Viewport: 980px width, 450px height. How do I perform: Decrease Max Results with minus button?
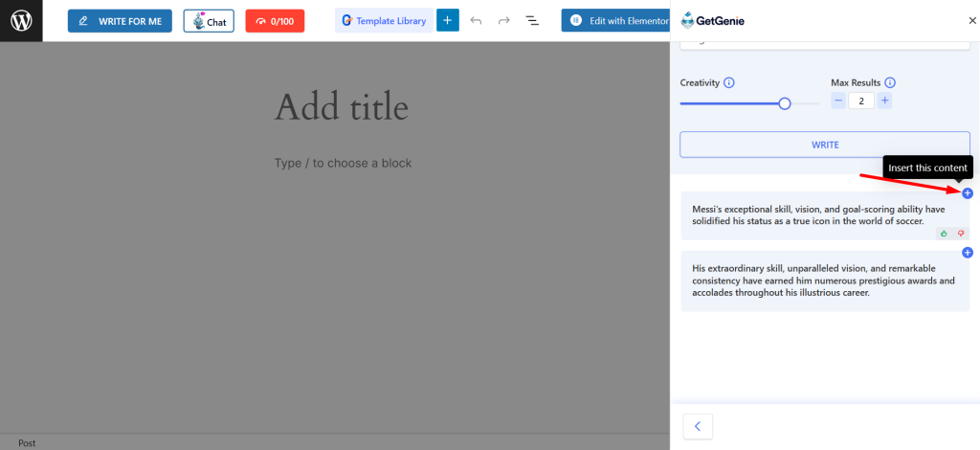[x=837, y=101]
